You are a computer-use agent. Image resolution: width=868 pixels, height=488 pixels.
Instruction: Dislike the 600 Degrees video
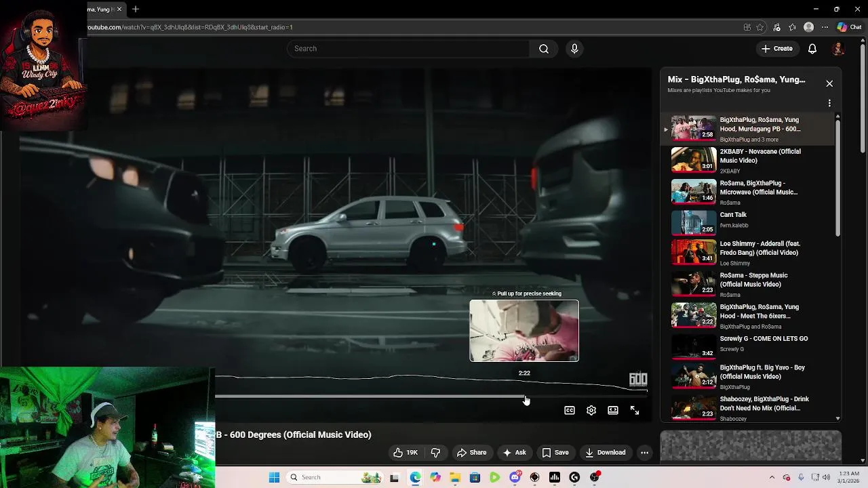point(436,453)
